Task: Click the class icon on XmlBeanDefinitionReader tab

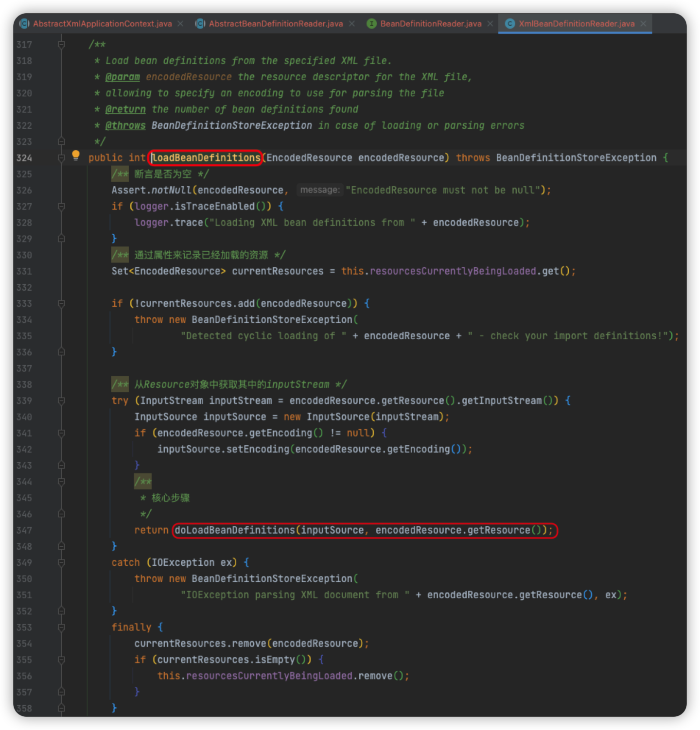Action: pos(510,24)
